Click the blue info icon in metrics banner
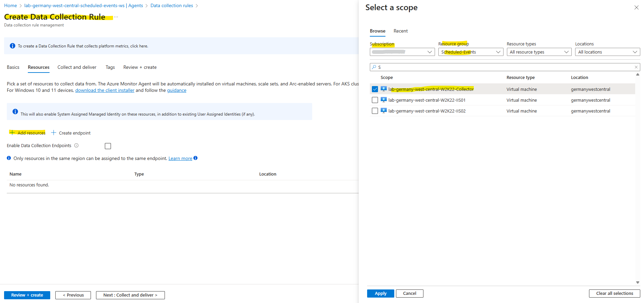This screenshot has height=303, width=644. 13,46
